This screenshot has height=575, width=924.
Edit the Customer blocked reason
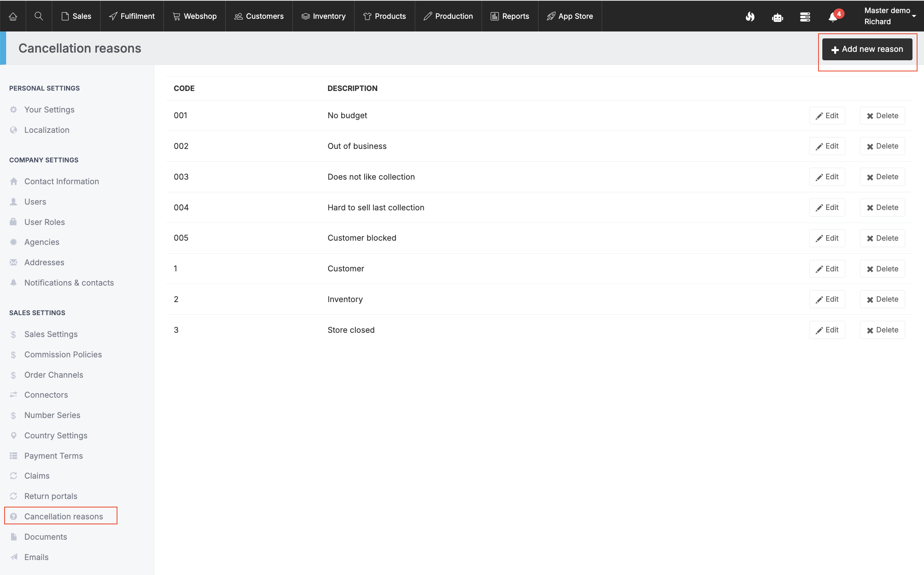(x=827, y=238)
